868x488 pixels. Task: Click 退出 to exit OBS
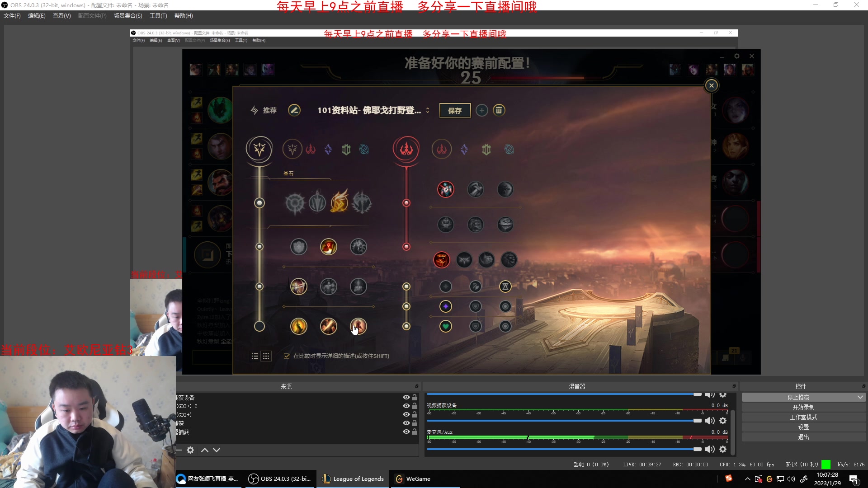point(803,437)
